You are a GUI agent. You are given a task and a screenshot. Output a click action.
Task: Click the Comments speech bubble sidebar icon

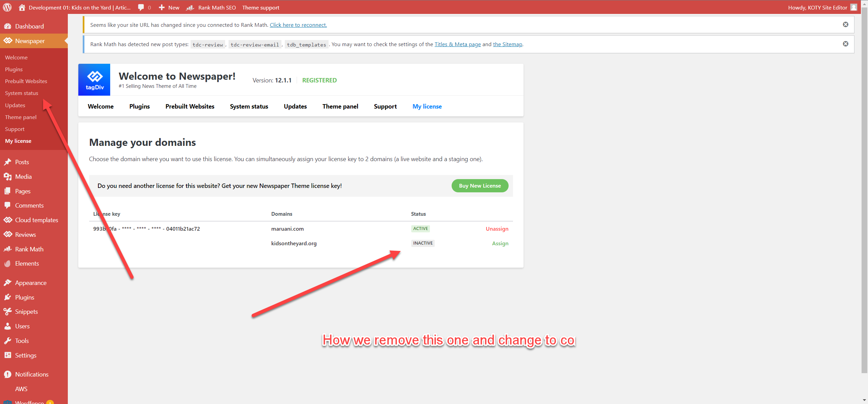(8, 205)
